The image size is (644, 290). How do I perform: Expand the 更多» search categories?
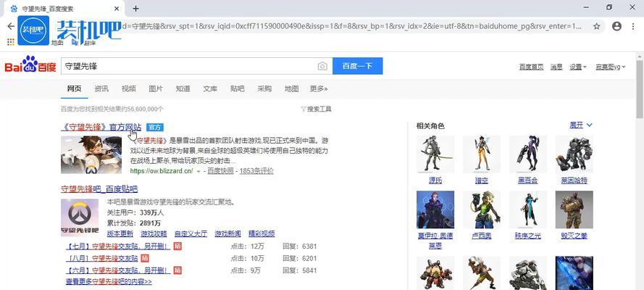point(319,88)
